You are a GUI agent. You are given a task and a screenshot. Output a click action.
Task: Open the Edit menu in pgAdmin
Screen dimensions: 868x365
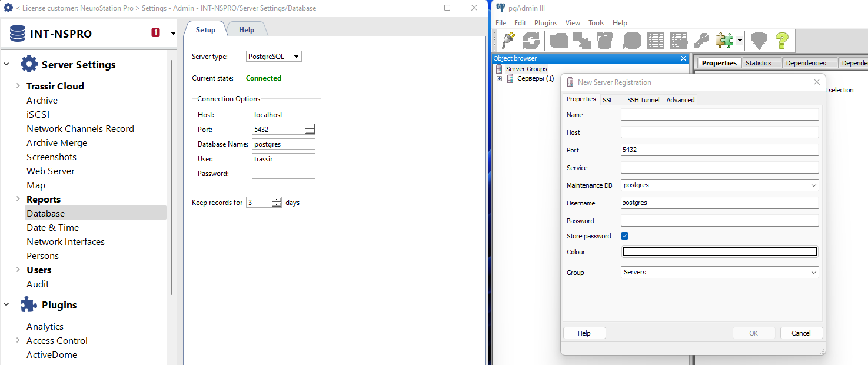520,23
